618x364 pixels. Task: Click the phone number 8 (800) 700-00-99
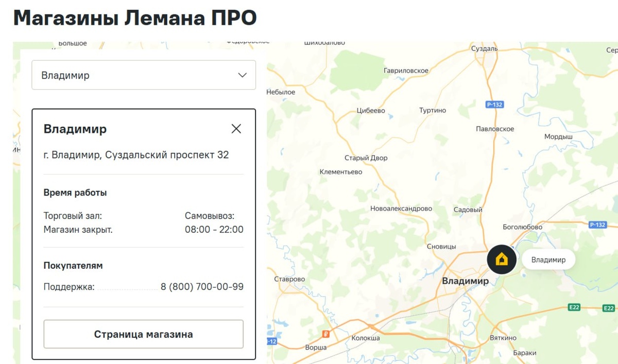(x=202, y=287)
